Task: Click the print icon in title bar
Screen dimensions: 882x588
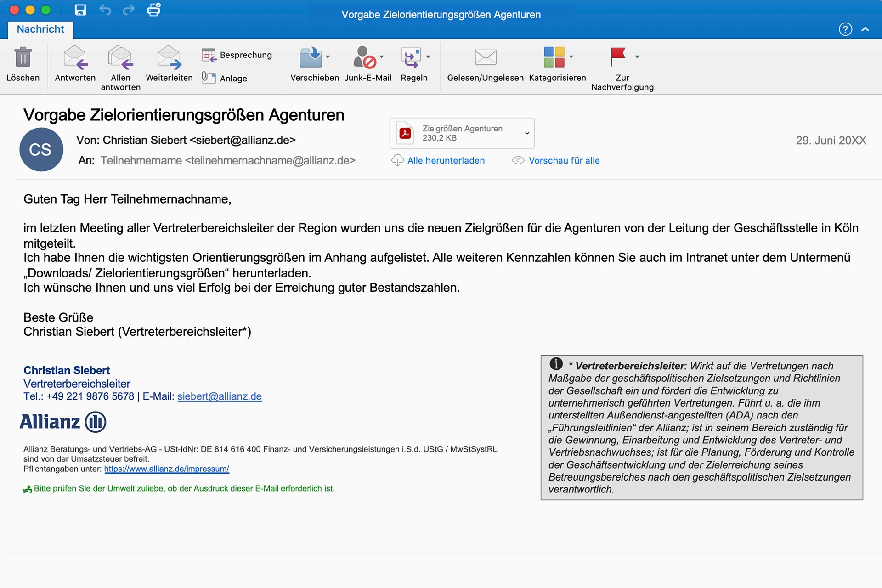Action: click(x=153, y=10)
